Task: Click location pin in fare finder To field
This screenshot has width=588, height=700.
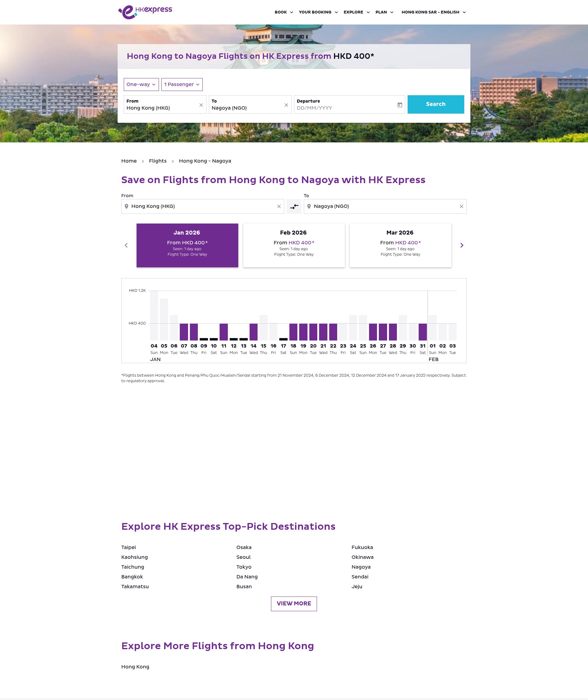Action: coord(309,206)
